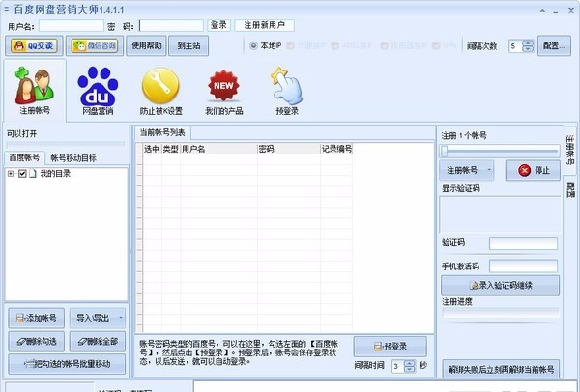Screen dimensions: 580x392
Task: Open the 注册帐号 split button dropdown arrow
Action: pyautogui.click(x=489, y=170)
